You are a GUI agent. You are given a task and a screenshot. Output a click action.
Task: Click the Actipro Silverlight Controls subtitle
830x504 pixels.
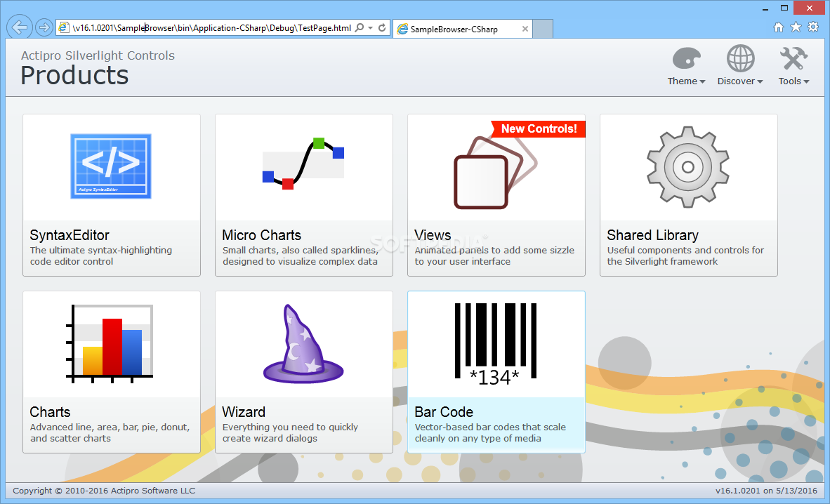[x=98, y=55]
